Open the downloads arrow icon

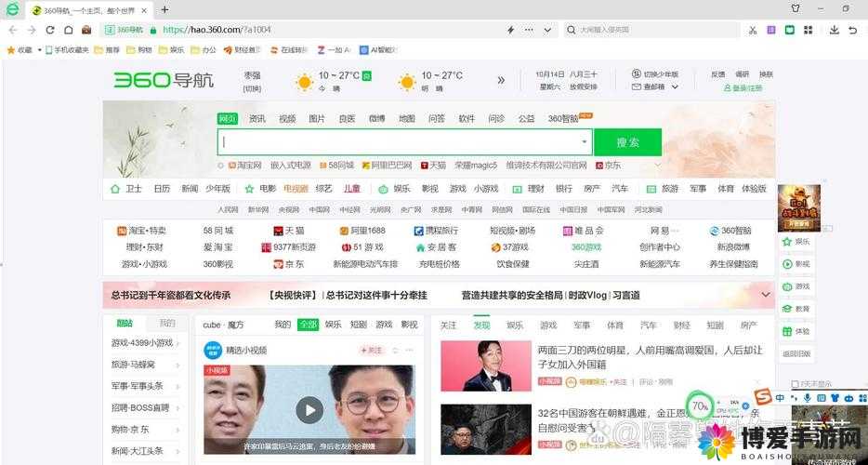(x=835, y=30)
